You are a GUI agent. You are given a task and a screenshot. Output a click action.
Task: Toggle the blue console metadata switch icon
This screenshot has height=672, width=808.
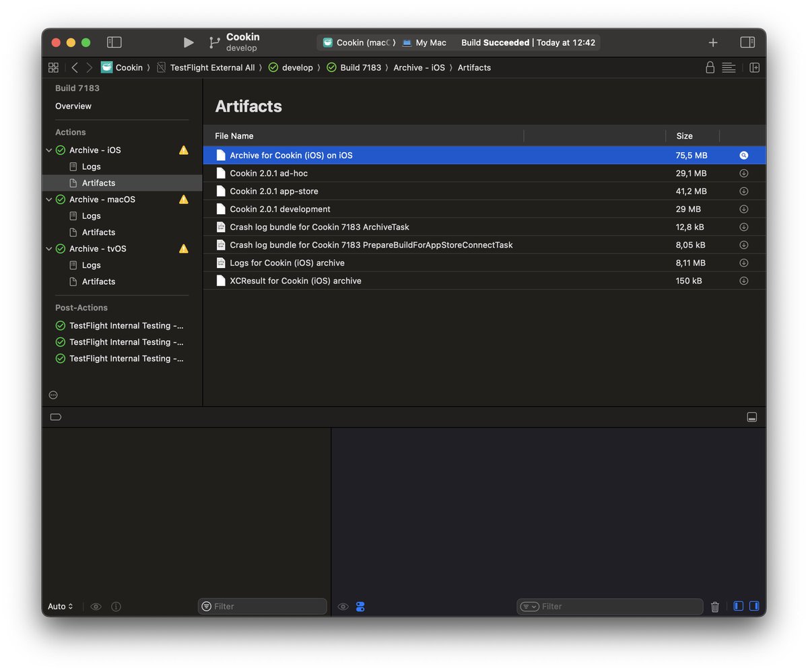[360, 607]
